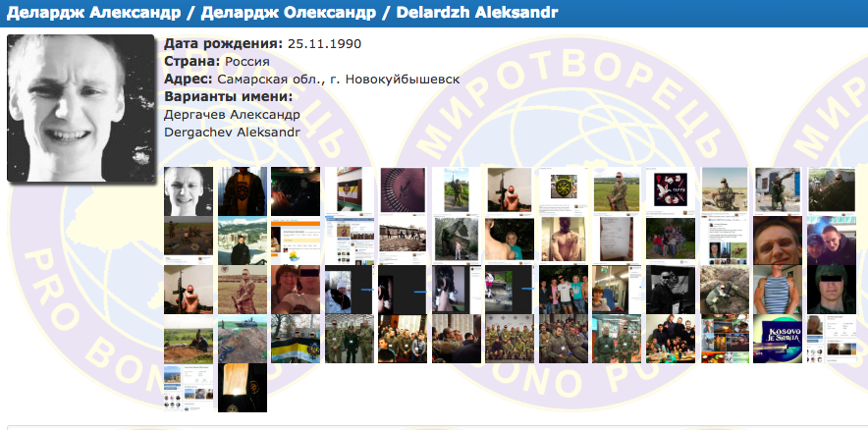This screenshot has height=430, width=868.
Task: Open masked shirtless man selfie thumbnail
Action: pos(564,240)
